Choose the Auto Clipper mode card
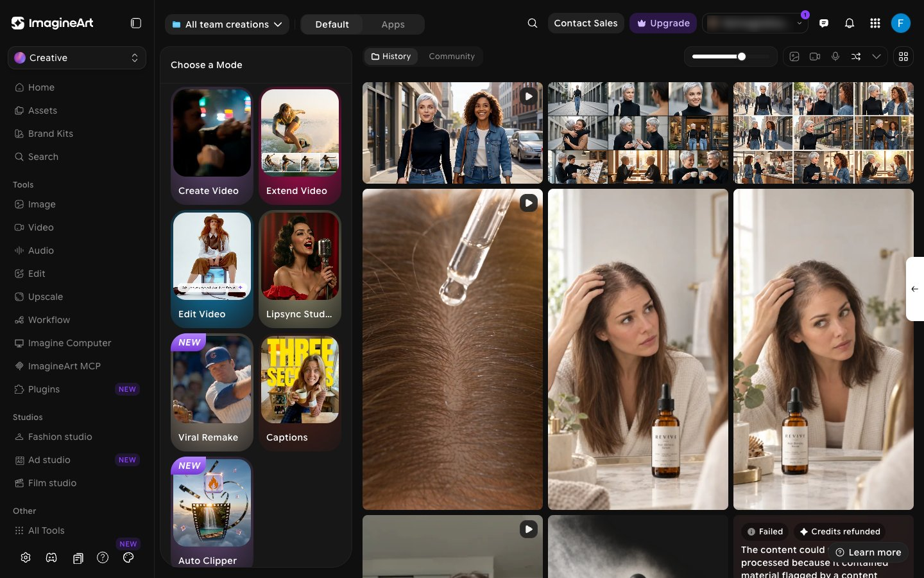The image size is (924, 578). tap(212, 512)
